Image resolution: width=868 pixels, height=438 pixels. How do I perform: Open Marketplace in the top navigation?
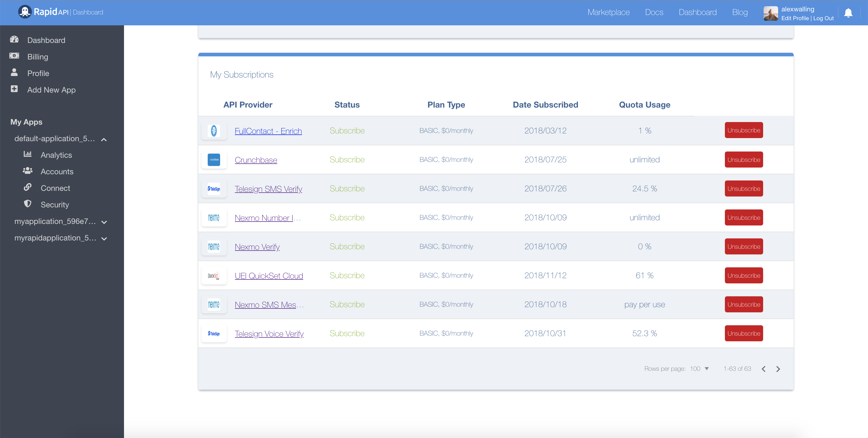[608, 12]
